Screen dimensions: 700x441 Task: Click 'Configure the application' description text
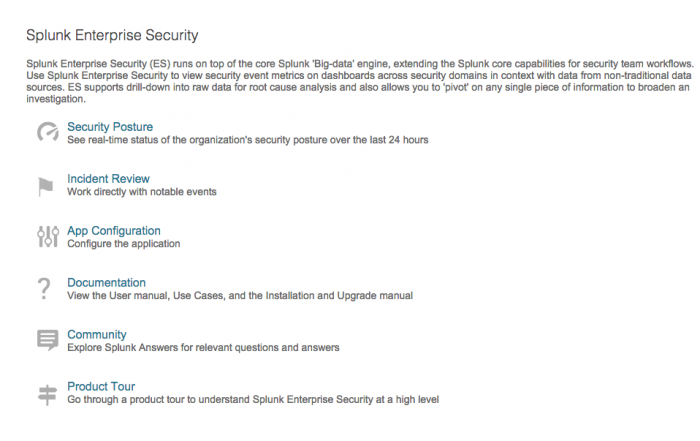(124, 244)
